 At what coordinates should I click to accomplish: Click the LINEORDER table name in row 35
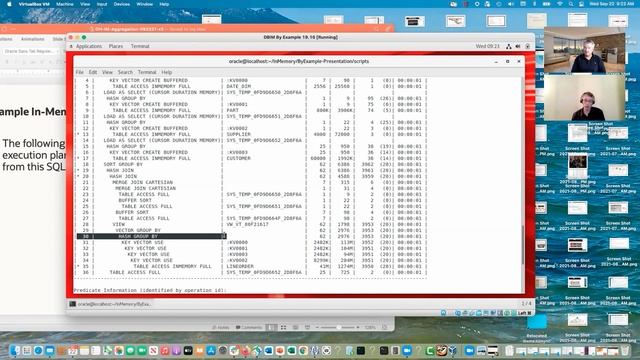pyautogui.click(x=240, y=266)
